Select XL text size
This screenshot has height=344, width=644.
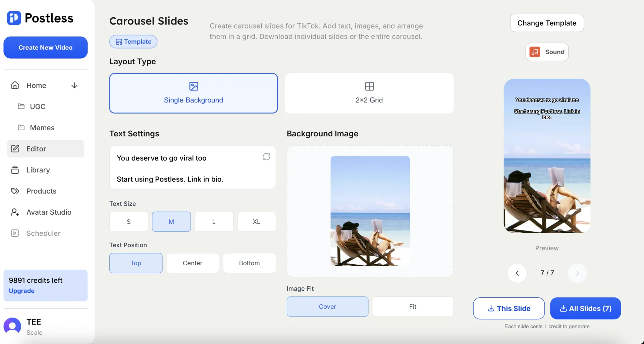256,222
